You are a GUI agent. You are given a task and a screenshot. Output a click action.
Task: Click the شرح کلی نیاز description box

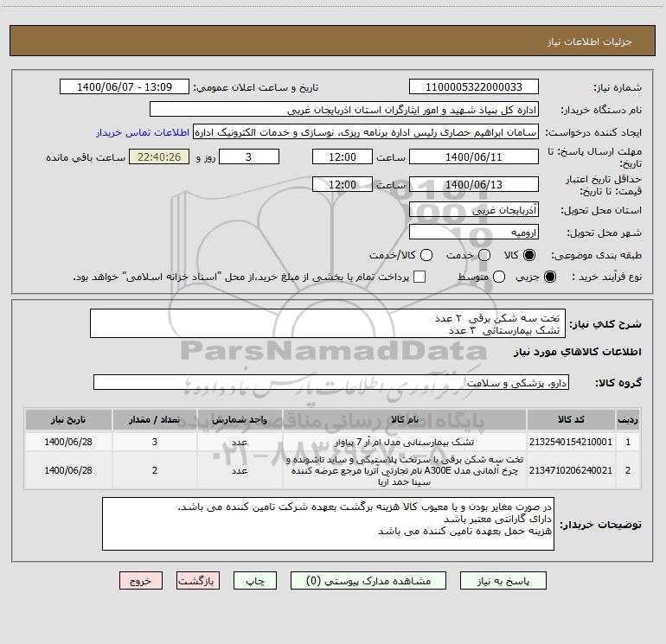click(x=328, y=323)
